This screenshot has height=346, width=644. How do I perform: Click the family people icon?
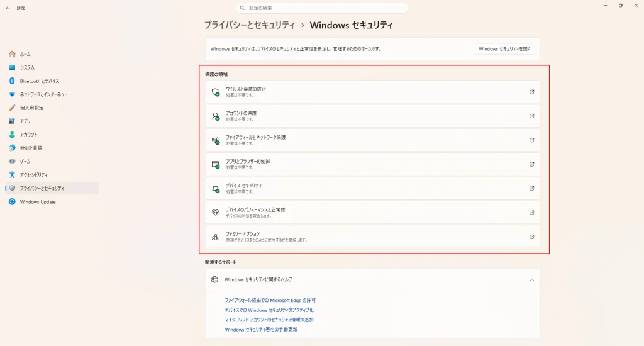tap(215, 237)
